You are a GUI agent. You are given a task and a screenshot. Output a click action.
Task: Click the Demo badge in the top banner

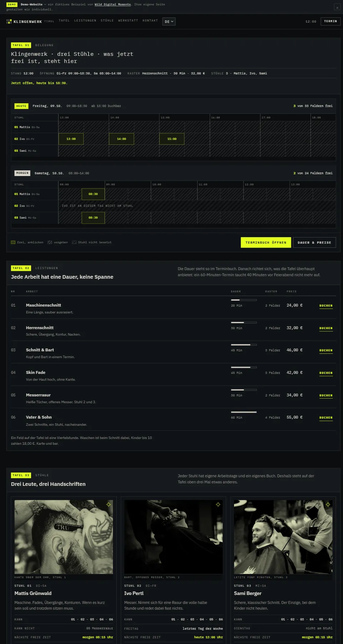[x=12, y=5]
